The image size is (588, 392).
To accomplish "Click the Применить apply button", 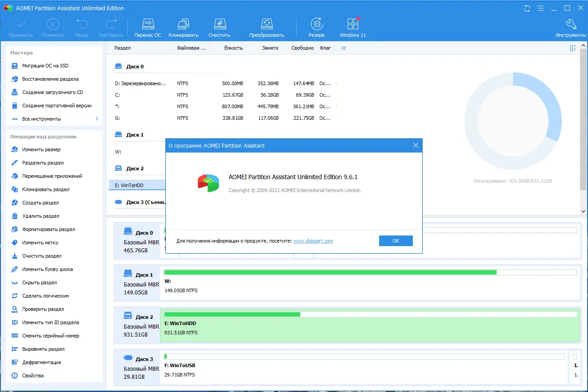I will (20, 27).
